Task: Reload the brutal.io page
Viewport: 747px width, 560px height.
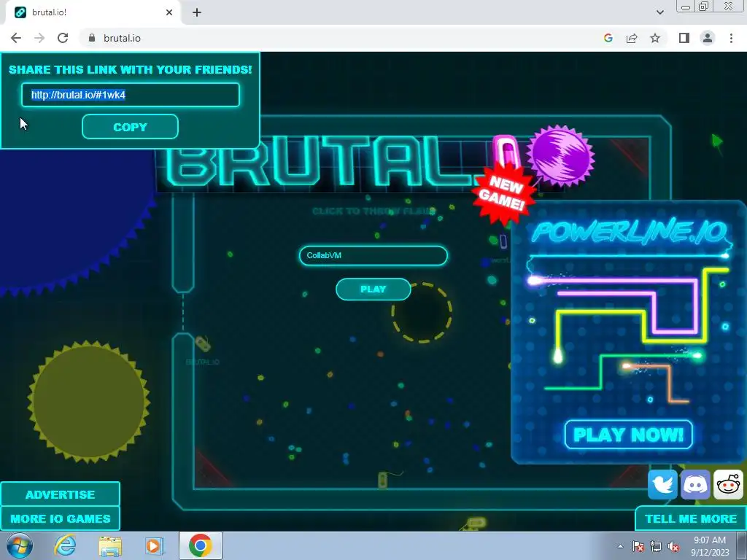Action: tap(63, 38)
